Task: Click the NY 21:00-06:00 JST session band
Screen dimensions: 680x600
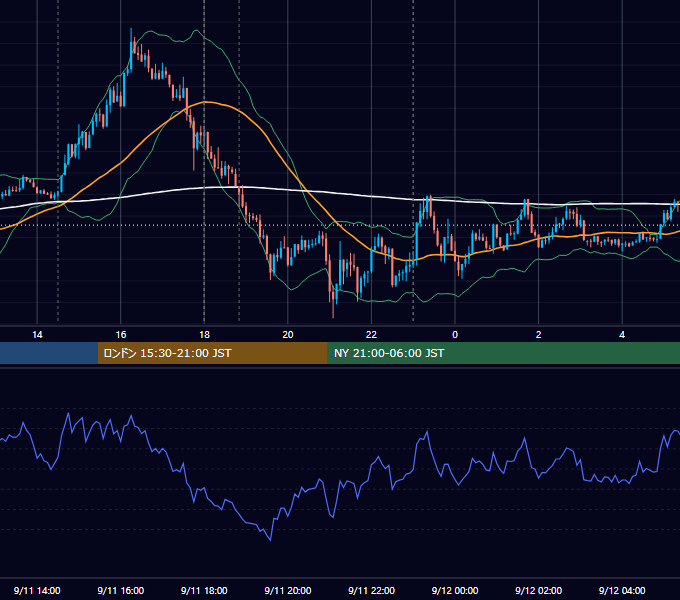Action: 503,353
